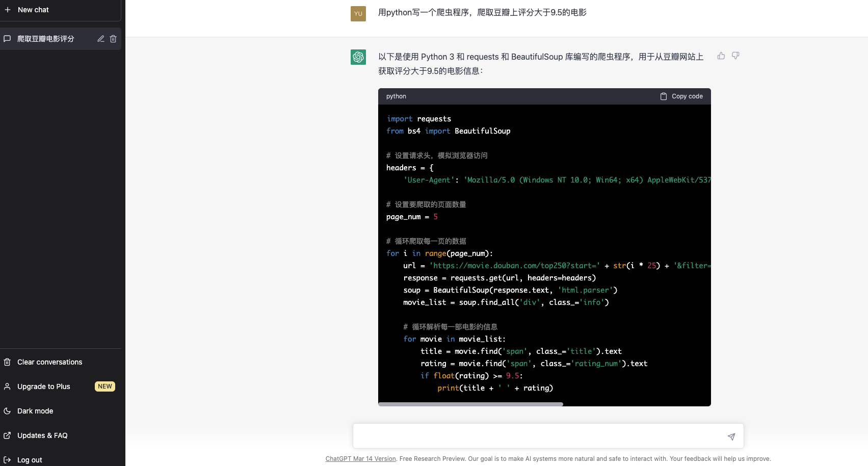The width and height of the screenshot is (868, 466).
Task: Click the 'rating = movie.find' code line
Action: coord(534,364)
